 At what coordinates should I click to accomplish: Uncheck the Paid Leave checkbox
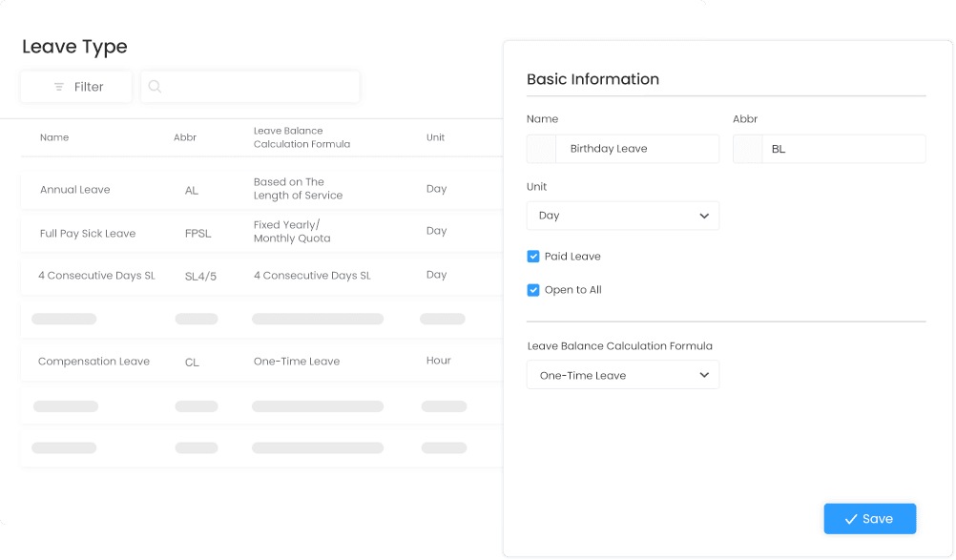click(533, 257)
